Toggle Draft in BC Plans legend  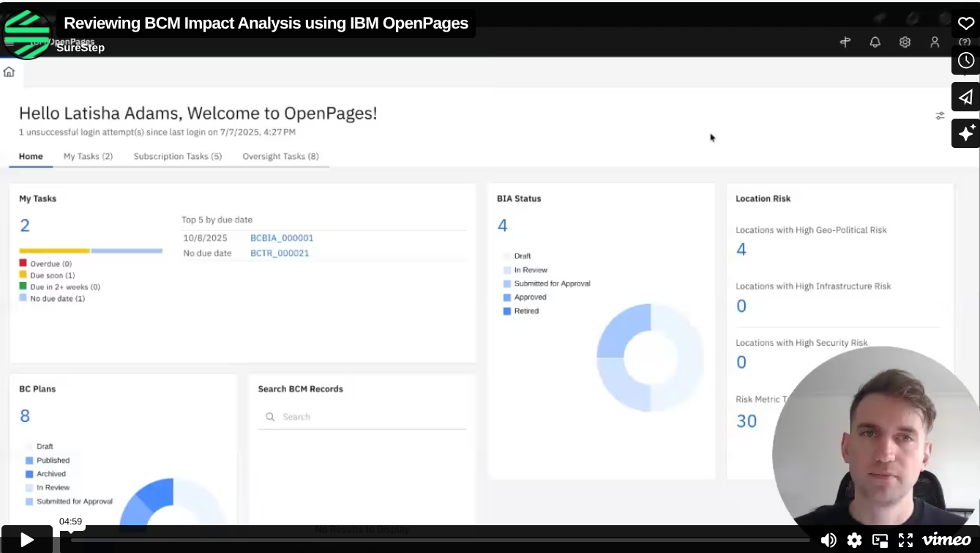coord(40,446)
